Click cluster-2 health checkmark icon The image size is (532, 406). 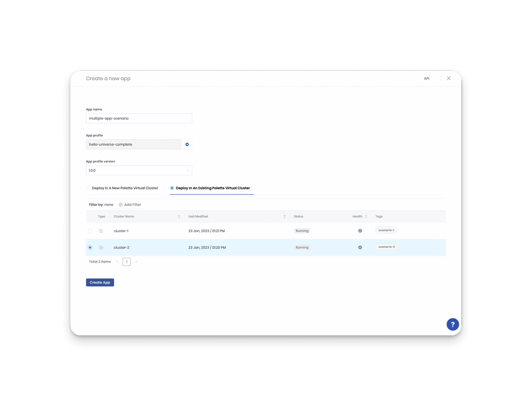pos(360,247)
